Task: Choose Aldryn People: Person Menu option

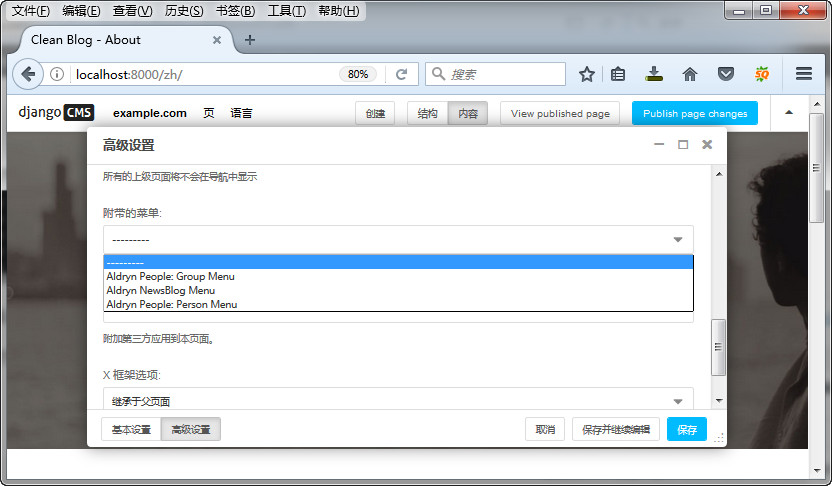Action: 398,305
